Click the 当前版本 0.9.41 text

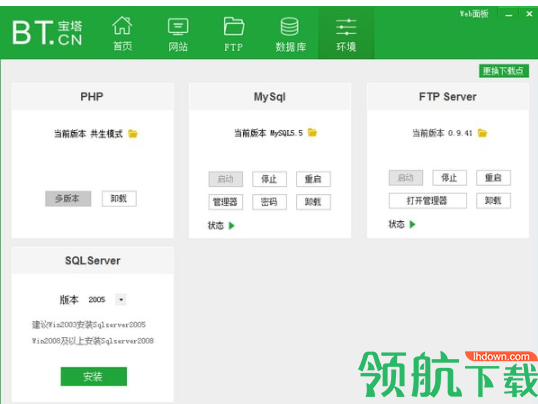click(443, 133)
